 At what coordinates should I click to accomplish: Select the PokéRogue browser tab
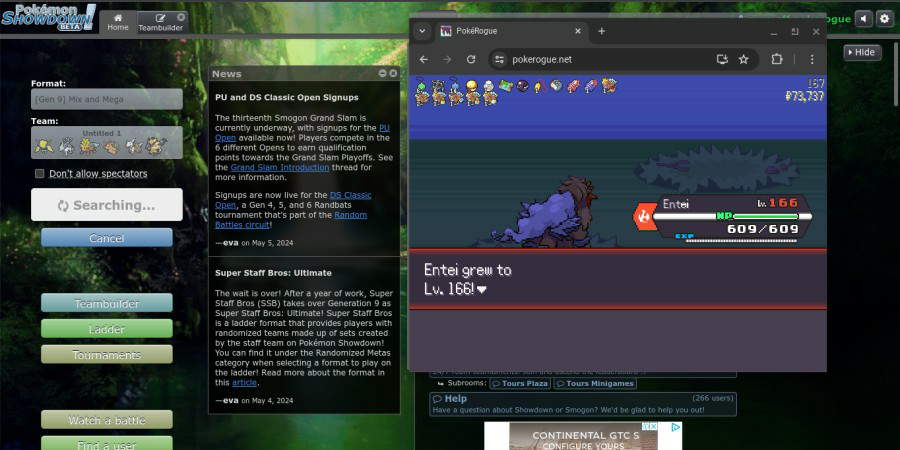[511, 31]
